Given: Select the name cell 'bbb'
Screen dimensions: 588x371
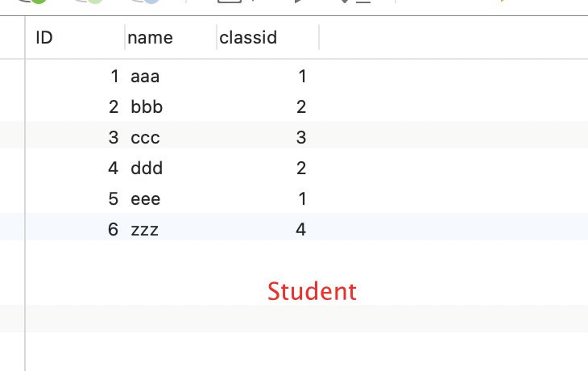Looking at the screenshot, I should coord(147,106).
